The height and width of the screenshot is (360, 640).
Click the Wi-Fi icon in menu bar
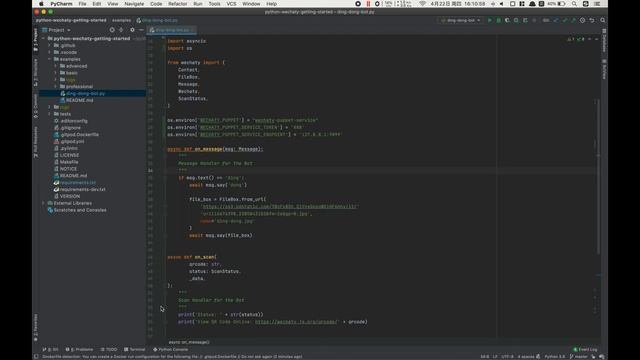click(422, 4)
